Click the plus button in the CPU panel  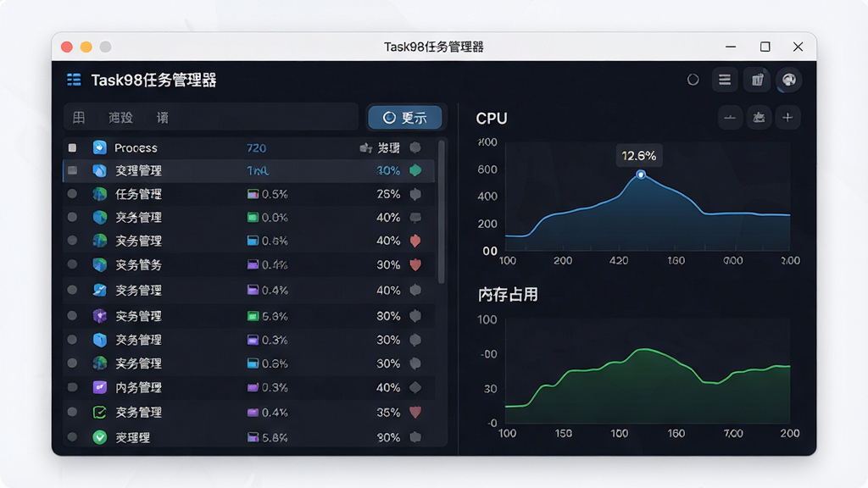(x=787, y=117)
